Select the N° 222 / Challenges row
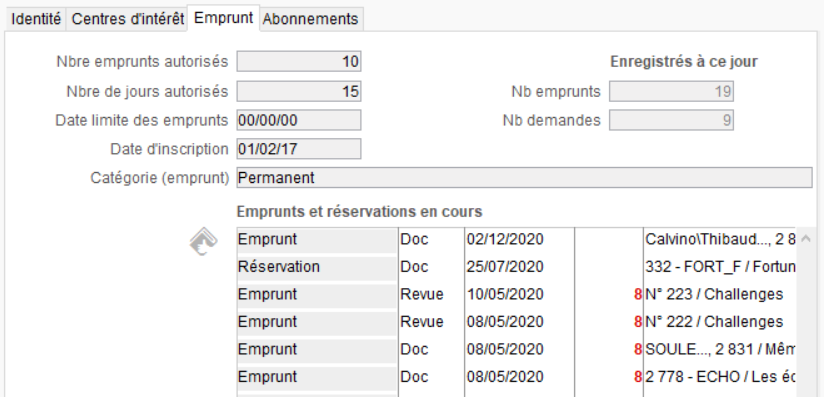This screenshot has width=824, height=397. 517,322
